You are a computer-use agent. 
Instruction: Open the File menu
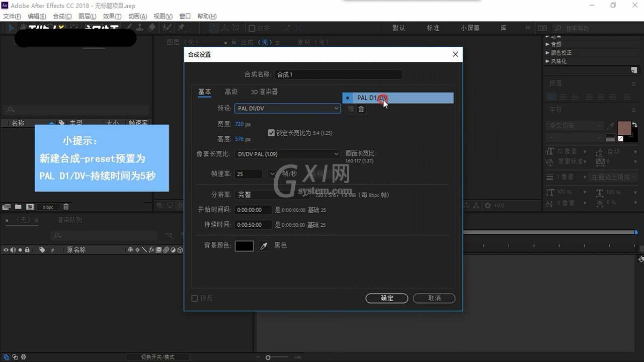point(12,17)
